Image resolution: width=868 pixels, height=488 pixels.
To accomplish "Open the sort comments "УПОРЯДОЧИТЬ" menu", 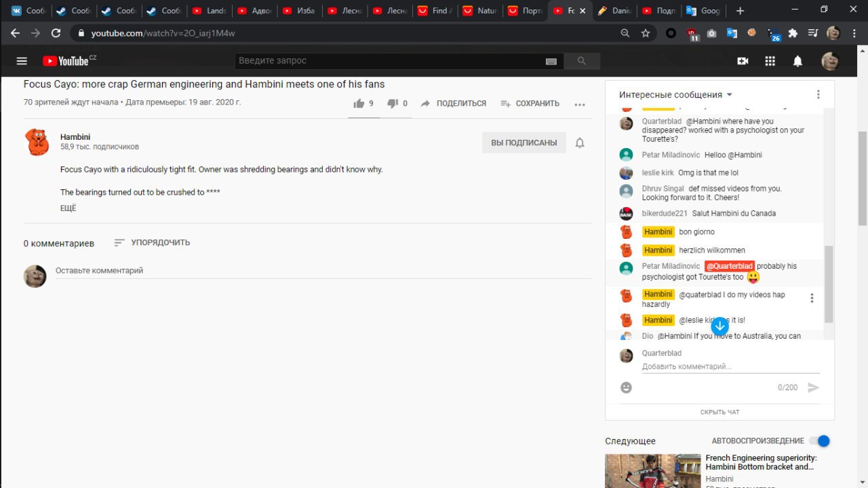I will click(x=152, y=242).
